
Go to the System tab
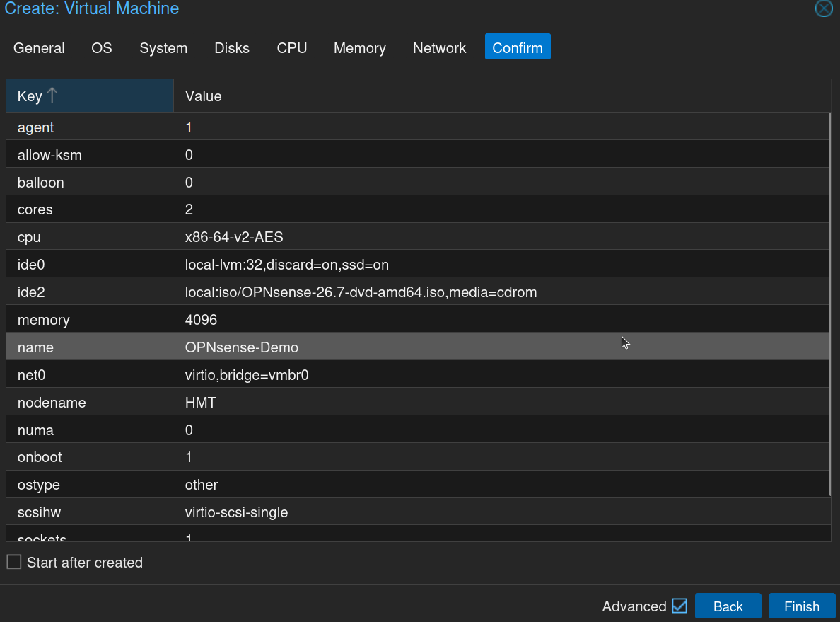click(x=163, y=47)
